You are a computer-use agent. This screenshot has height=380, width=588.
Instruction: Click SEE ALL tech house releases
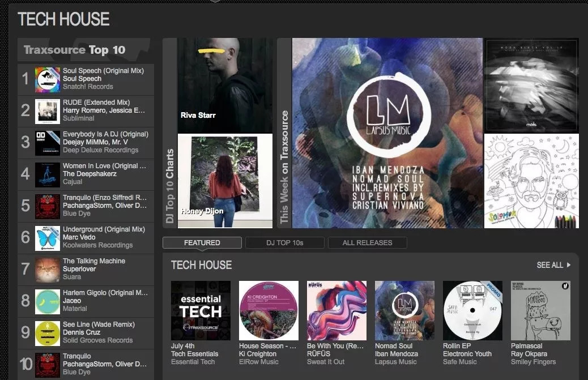[553, 266]
